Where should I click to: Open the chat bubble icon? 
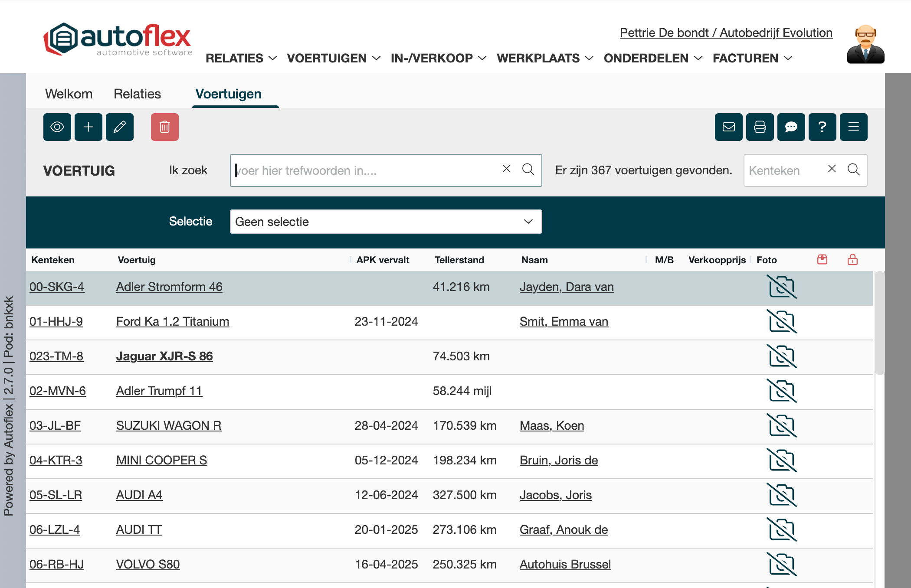point(791,127)
